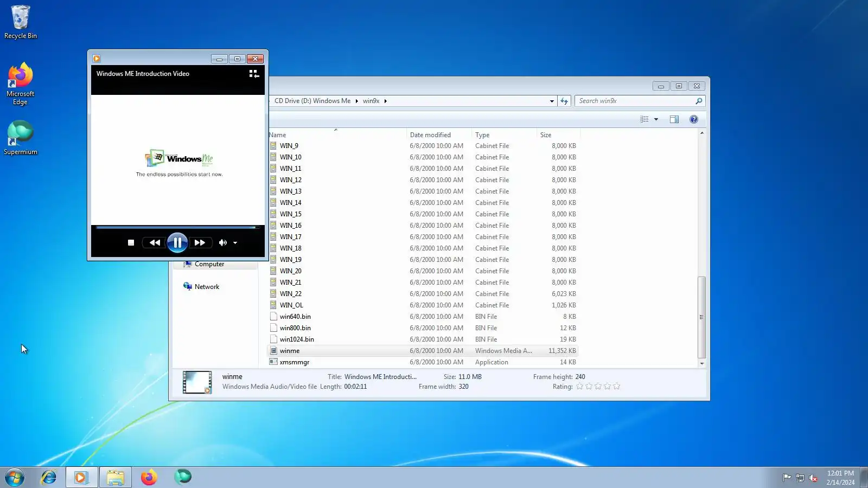Stop the Windows ME video playback
Viewport: 868px width, 488px height.
[x=131, y=243]
